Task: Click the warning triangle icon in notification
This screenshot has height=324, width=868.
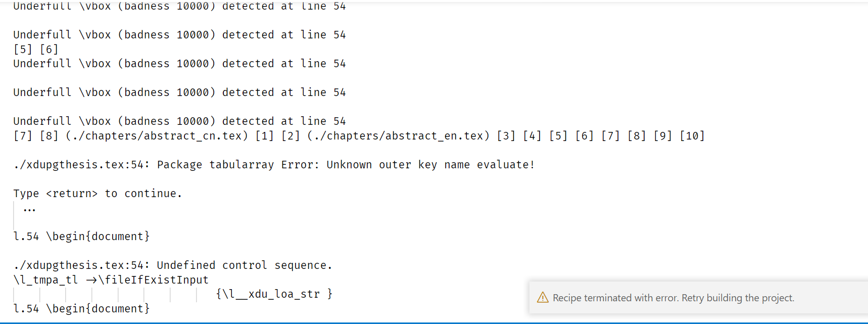Action: 543,298
